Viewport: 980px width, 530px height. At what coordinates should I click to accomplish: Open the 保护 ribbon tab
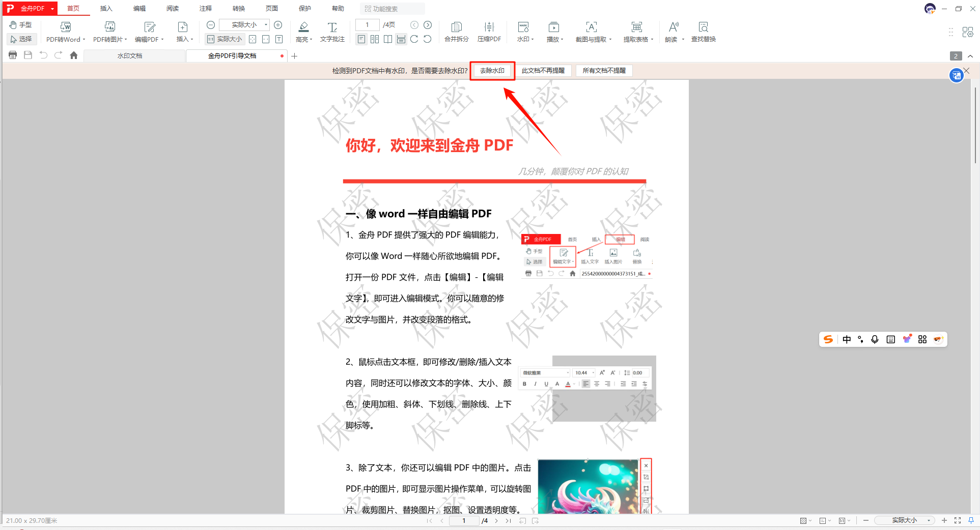305,9
